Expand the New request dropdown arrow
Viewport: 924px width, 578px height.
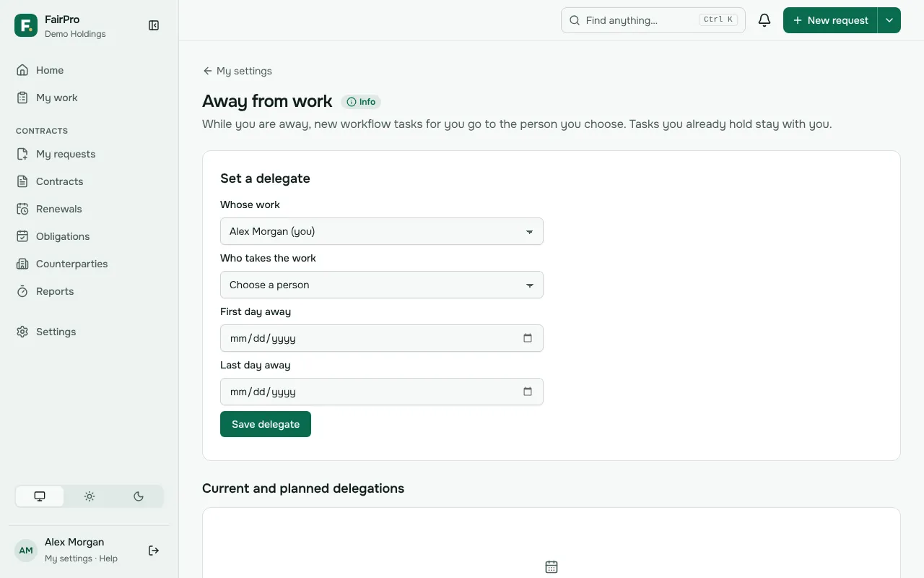(889, 20)
